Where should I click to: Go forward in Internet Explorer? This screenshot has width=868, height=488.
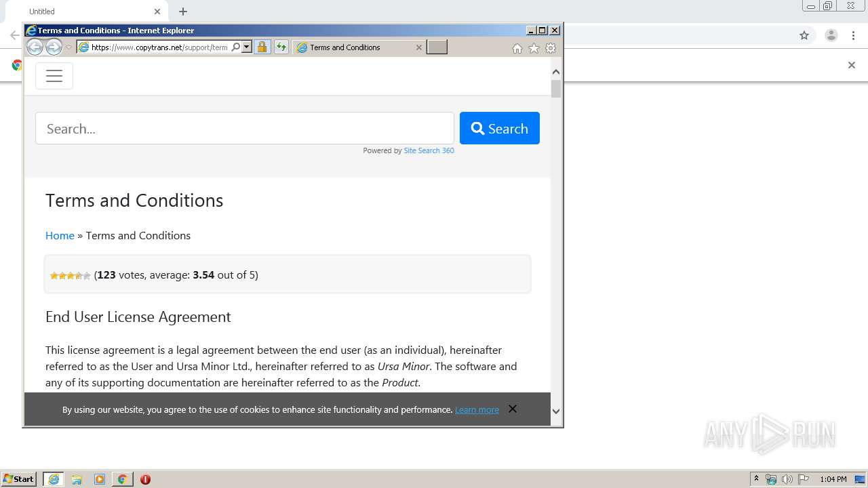54,47
